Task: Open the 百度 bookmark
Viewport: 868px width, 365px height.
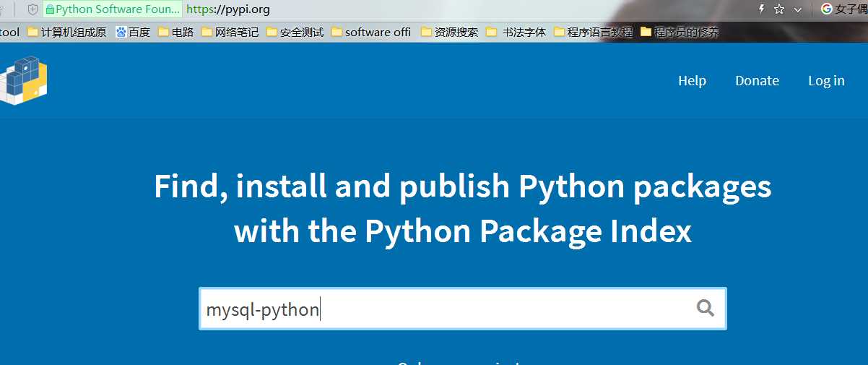Action: pyautogui.click(x=133, y=32)
